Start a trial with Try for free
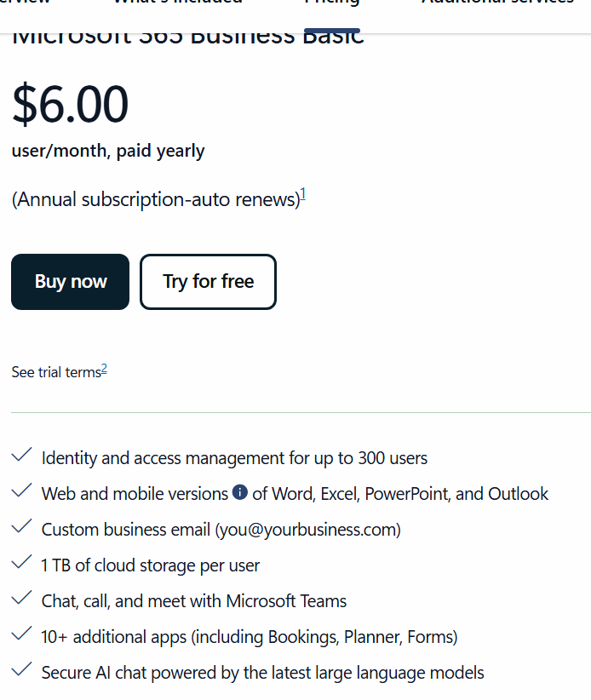 pyautogui.click(x=208, y=282)
